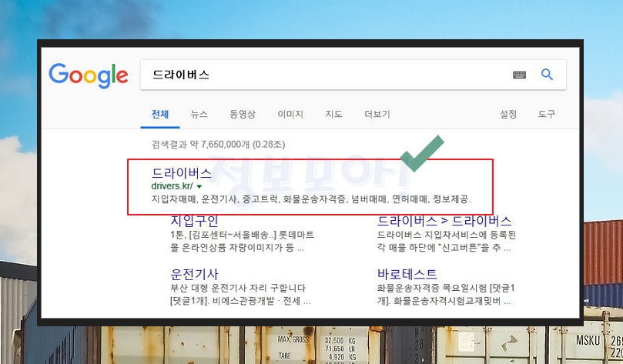Open the 바로테스트 sitelink
The height and width of the screenshot is (364, 623).
pos(407,274)
